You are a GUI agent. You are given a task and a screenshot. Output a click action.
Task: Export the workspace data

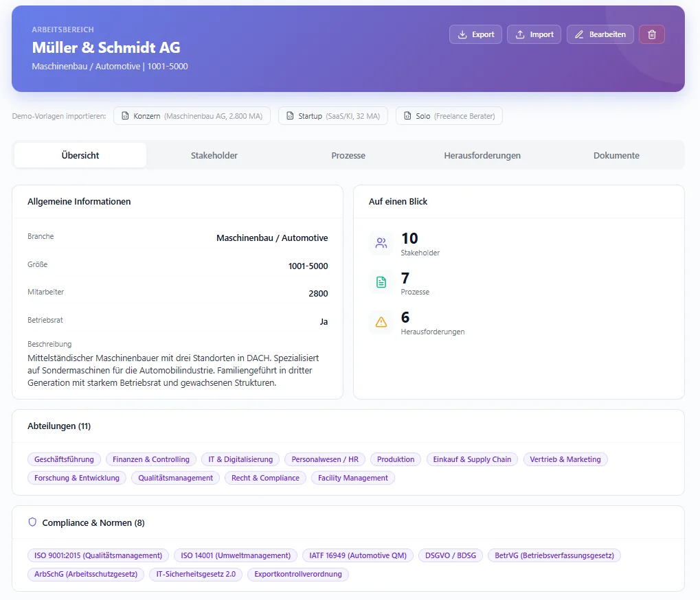pyautogui.click(x=475, y=34)
